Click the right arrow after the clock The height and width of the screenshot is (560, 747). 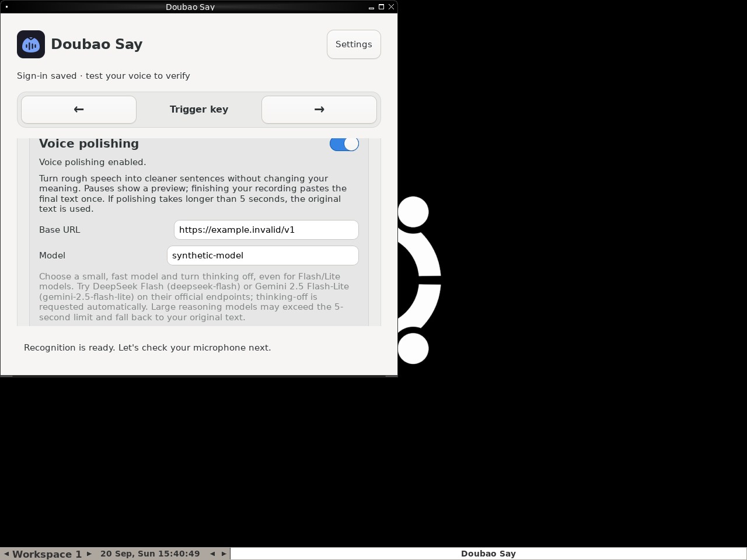224,554
